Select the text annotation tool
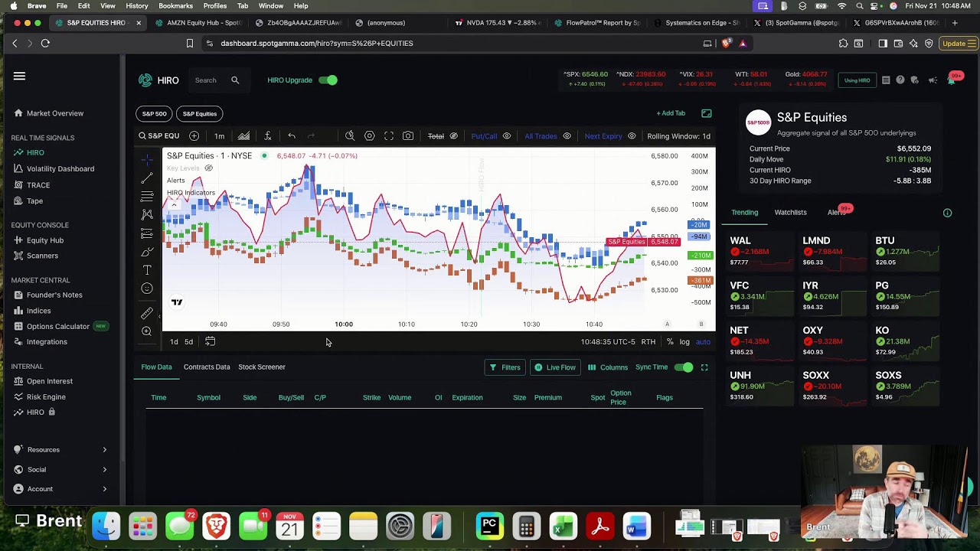Image resolution: width=980 pixels, height=551 pixels. coord(147,270)
